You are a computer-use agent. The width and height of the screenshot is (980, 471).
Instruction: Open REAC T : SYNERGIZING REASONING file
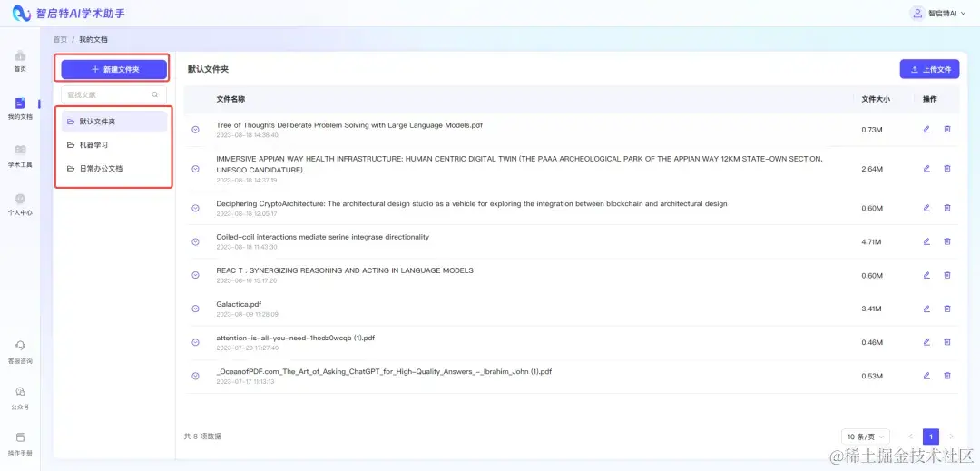tap(345, 270)
